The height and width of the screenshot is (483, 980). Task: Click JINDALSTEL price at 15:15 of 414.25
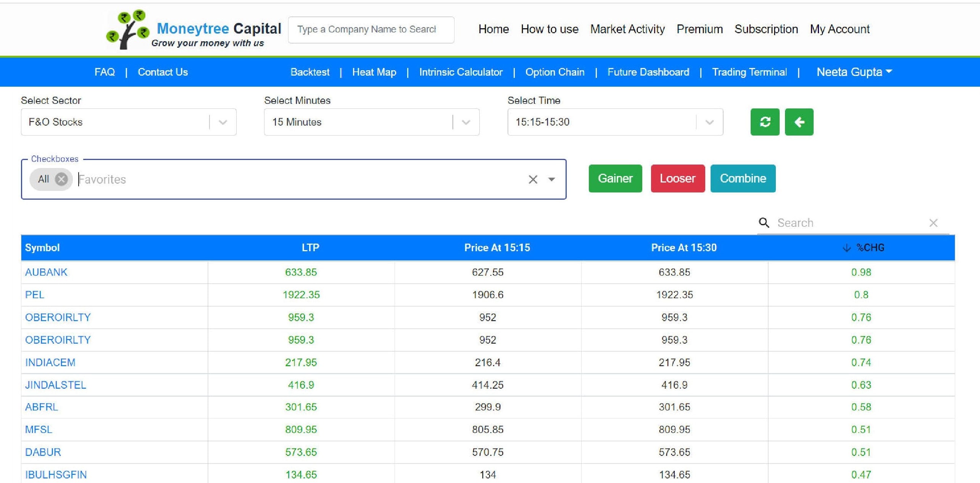pos(488,385)
